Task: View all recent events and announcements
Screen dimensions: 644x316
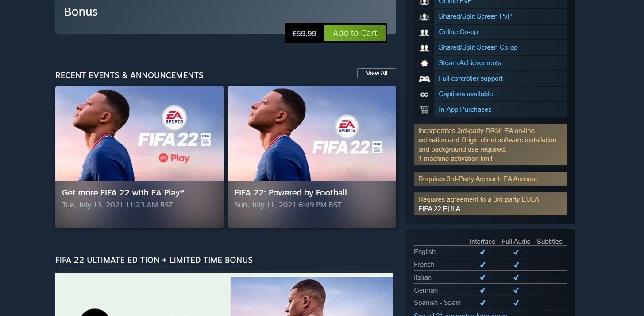Action: coord(377,73)
